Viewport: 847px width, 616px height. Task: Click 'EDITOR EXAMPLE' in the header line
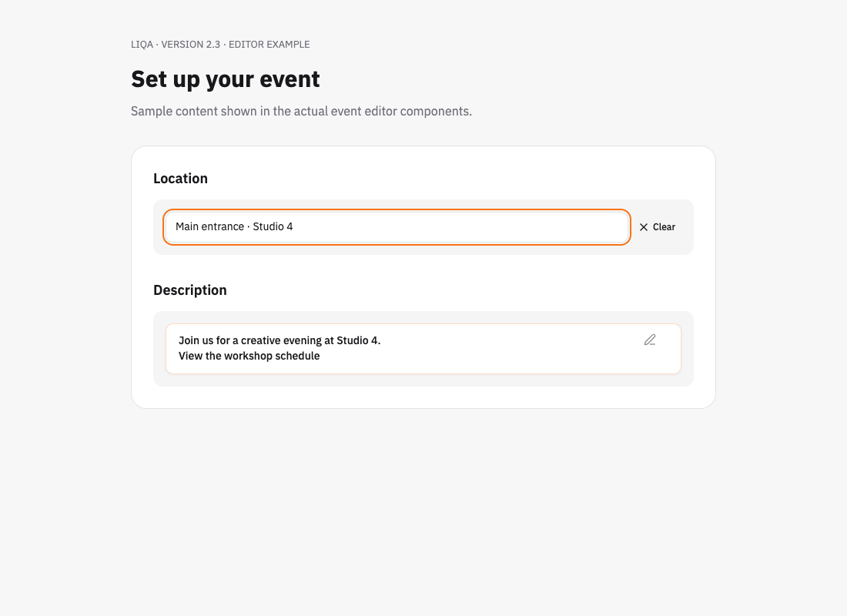pyautogui.click(x=269, y=45)
